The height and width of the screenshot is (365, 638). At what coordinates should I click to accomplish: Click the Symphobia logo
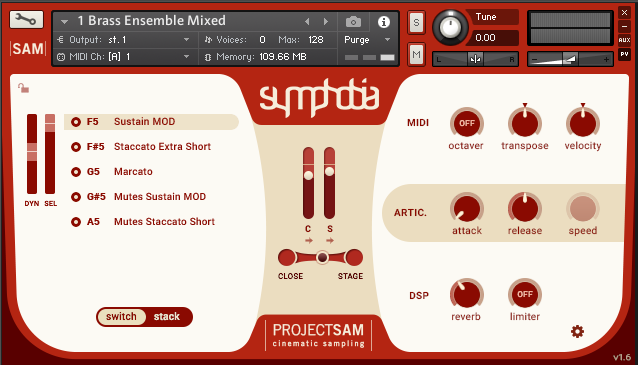pos(319,98)
